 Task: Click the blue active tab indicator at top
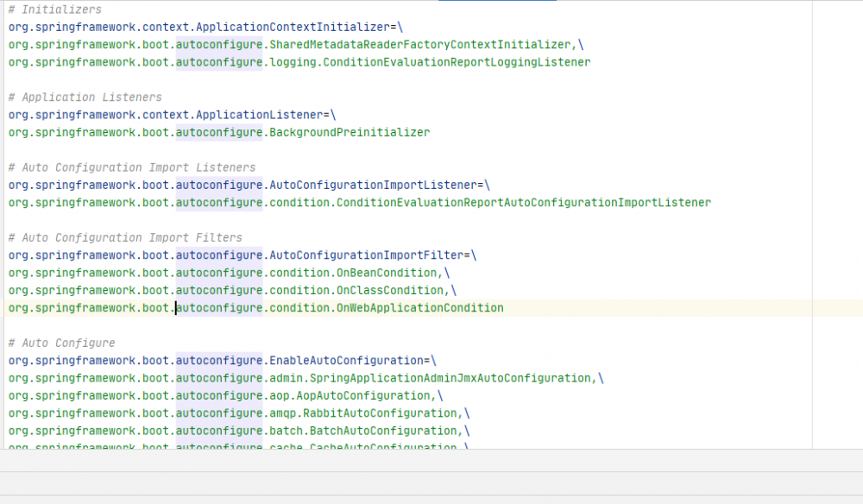pyautogui.click(x=498, y=3)
